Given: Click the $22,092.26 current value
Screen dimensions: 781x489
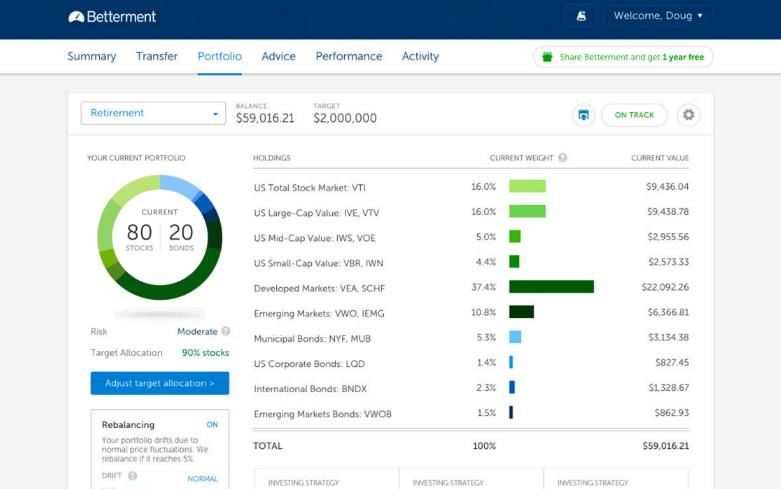Looking at the screenshot, I should coord(665,287).
